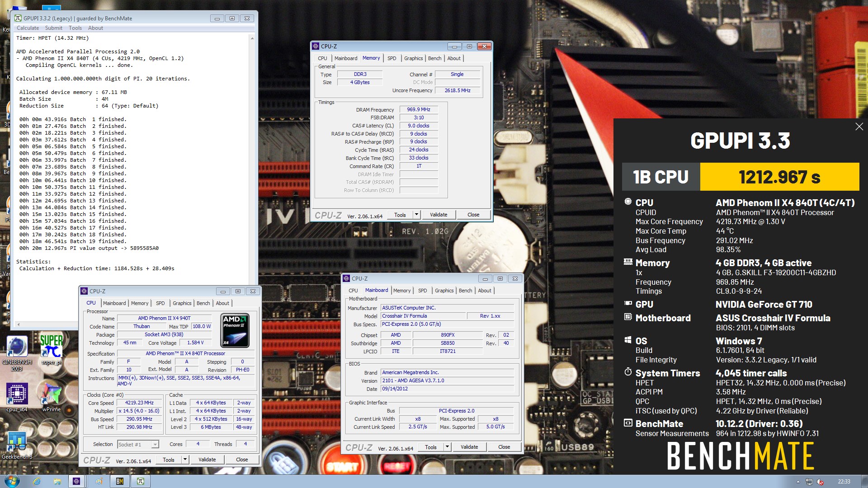Select Bench tab in top CPU-Z window

pyautogui.click(x=434, y=58)
